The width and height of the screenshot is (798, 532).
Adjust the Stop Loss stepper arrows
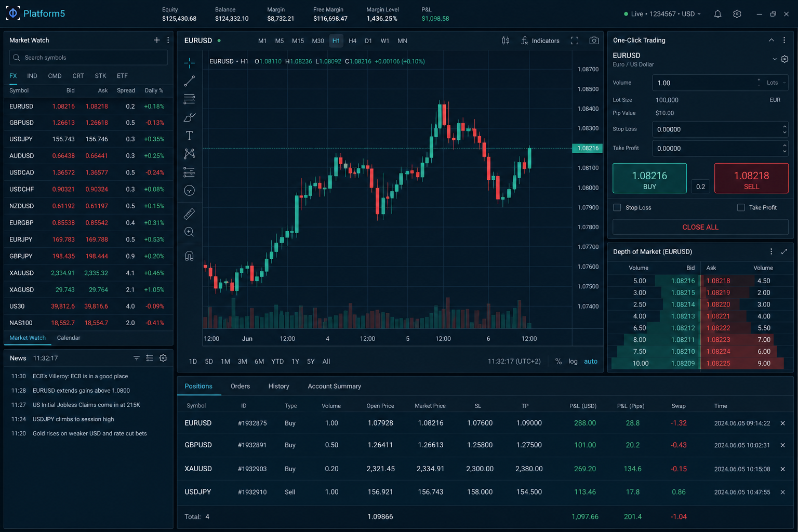pos(784,129)
